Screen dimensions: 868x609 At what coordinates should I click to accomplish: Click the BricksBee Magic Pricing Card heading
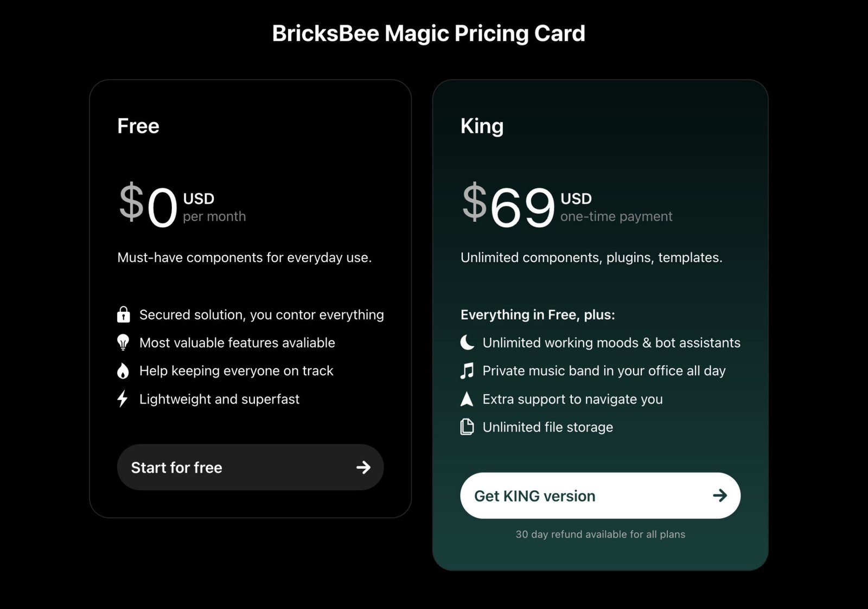[429, 33]
